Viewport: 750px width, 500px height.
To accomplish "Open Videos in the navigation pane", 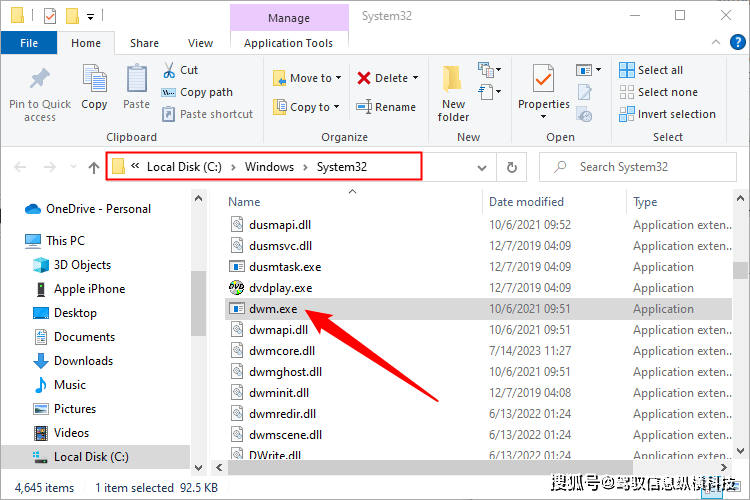I will pos(61,433).
